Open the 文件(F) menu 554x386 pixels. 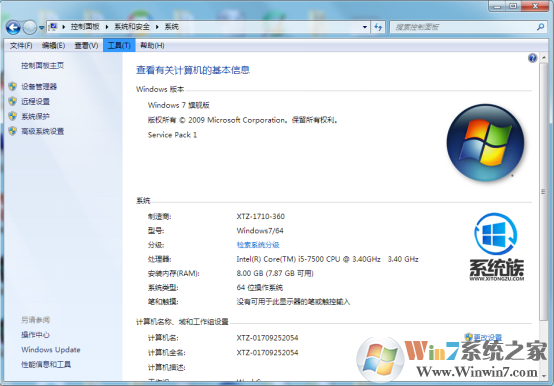[21, 46]
